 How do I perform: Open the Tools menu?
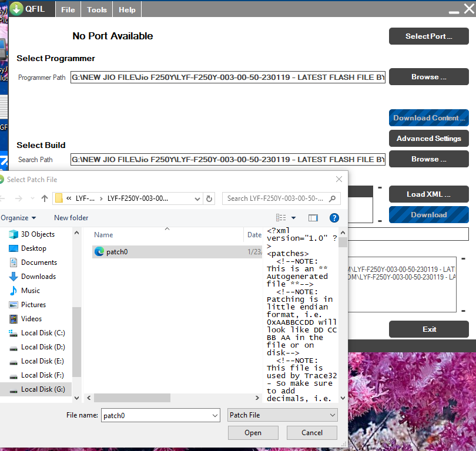point(97,9)
